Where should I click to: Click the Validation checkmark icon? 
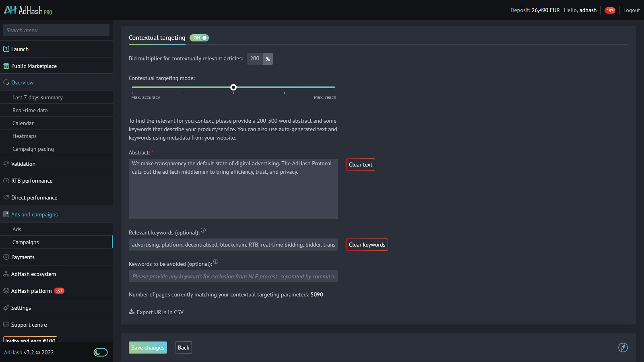click(x=6, y=164)
